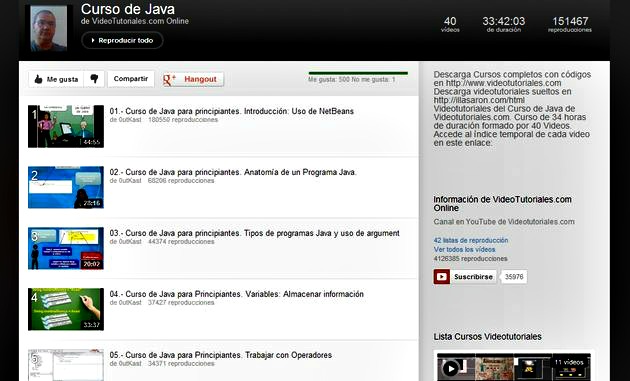Click the 151467 reproducciones counter
Image resolution: width=630 pixels, height=381 pixels.
[570, 24]
